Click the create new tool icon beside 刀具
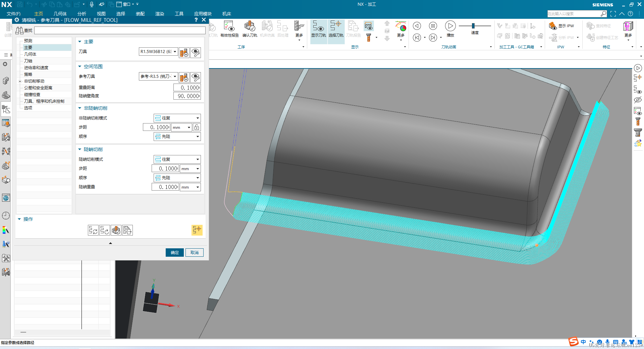Viewport: 644px width, 349px height. coord(184,52)
